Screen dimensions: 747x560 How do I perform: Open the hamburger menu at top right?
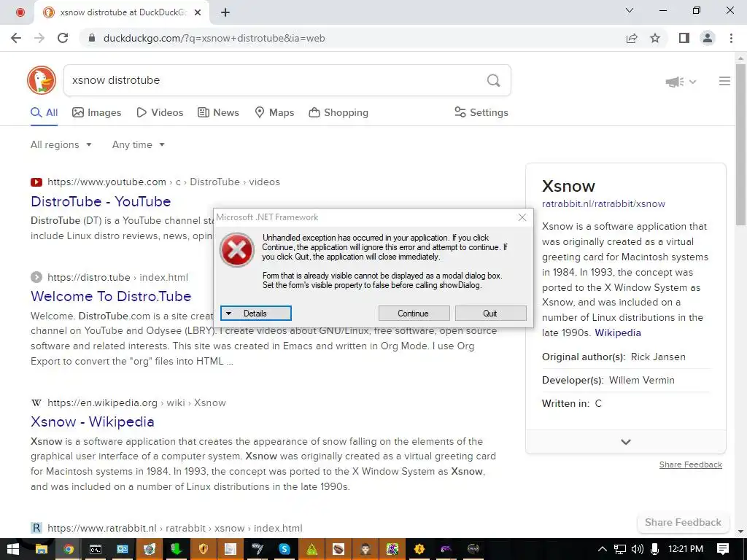tap(724, 82)
